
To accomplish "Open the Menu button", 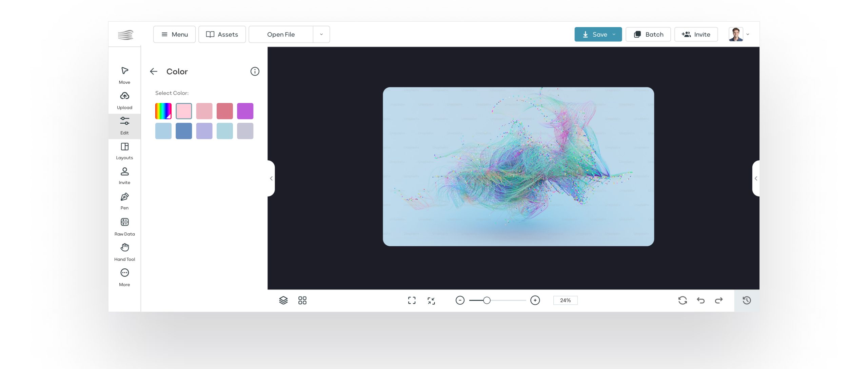I will 174,34.
